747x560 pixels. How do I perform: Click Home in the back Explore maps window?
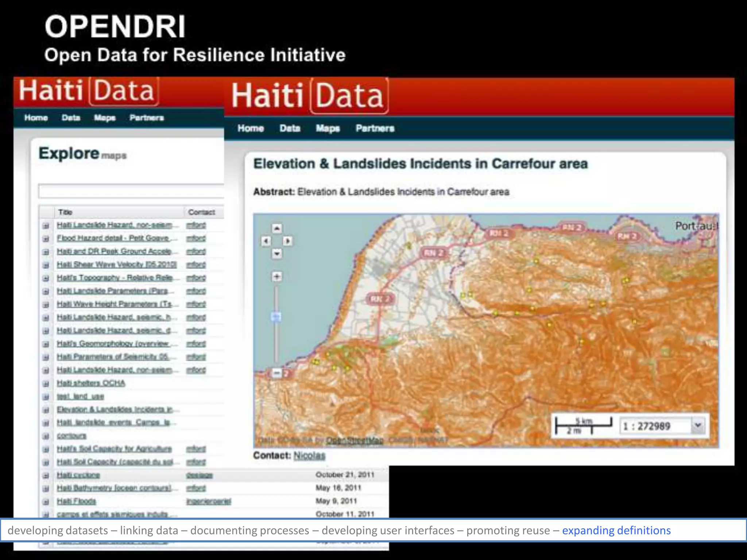tap(36, 118)
